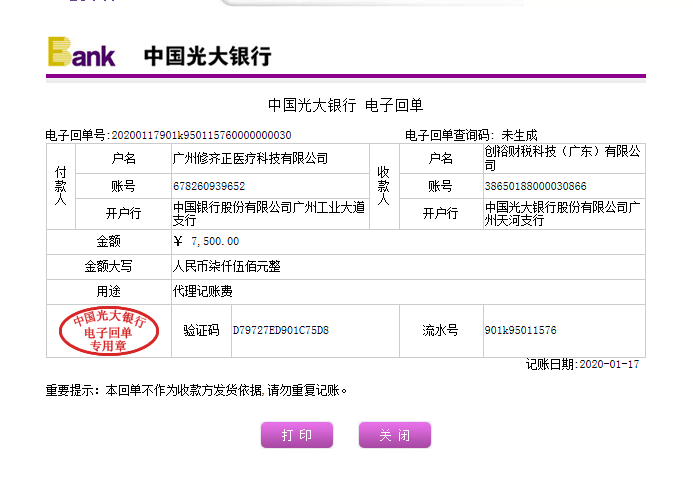Click the 中国光大银行 header name text
This screenshot has height=490, width=693.
click(207, 57)
